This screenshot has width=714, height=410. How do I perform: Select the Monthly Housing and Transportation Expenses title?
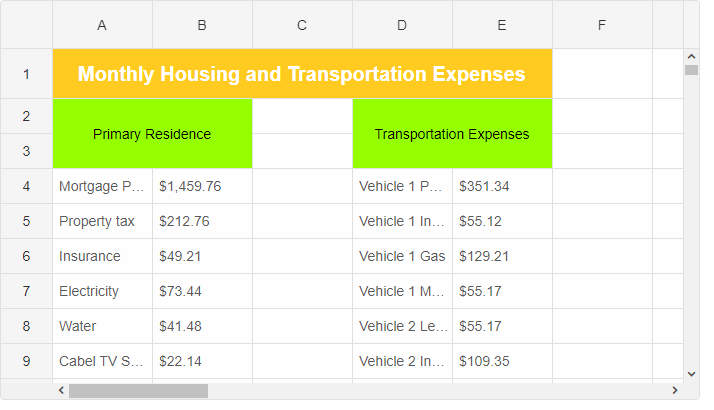coord(302,74)
